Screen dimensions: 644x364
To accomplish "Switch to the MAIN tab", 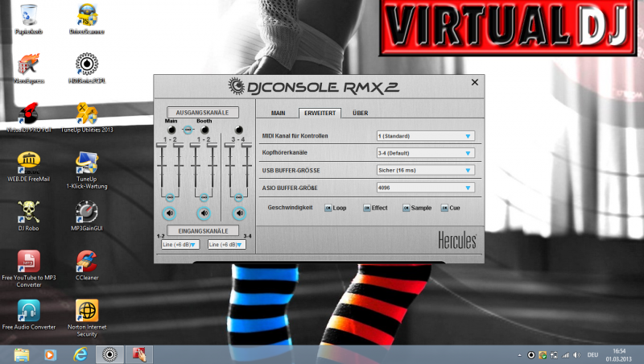I will pyautogui.click(x=278, y=113).
